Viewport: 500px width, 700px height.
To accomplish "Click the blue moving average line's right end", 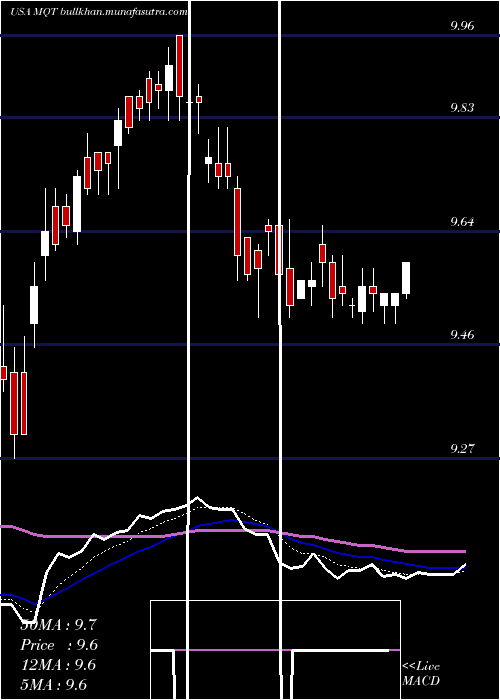I will [462, 567].
